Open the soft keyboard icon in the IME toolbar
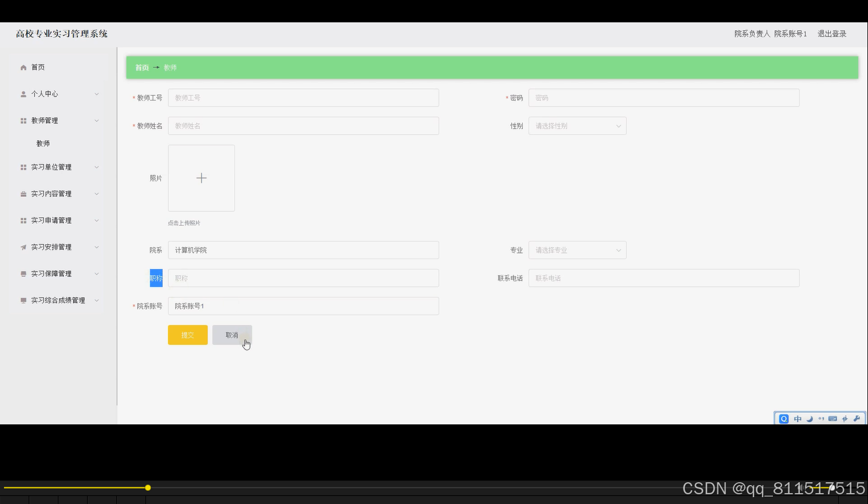Viewport: 868px width, 504px height. pyautogui.click(x=833, y=419)
